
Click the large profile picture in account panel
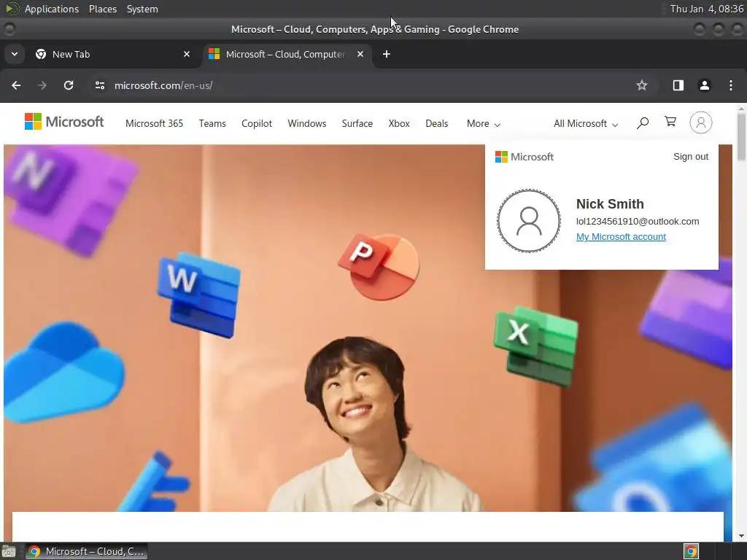[529, 220]
